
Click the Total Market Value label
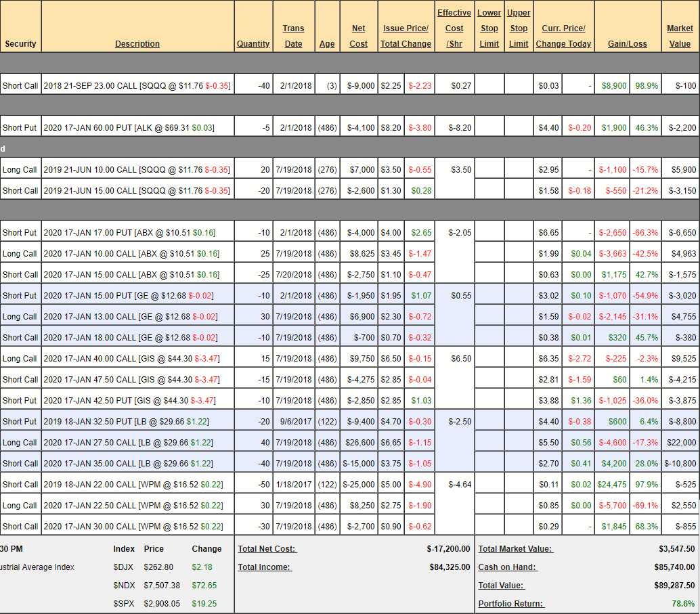[x=515, y=549]
